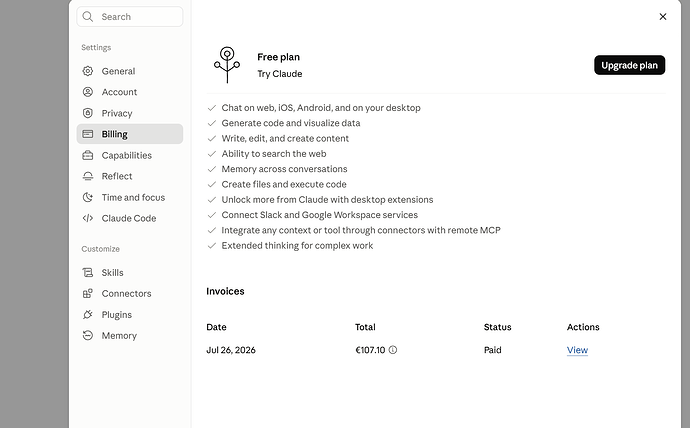Image resolution: width=690 pixels, height=428 pixels.
Task: Click the Memory icon in sidebar
Action: pos(88,336)
